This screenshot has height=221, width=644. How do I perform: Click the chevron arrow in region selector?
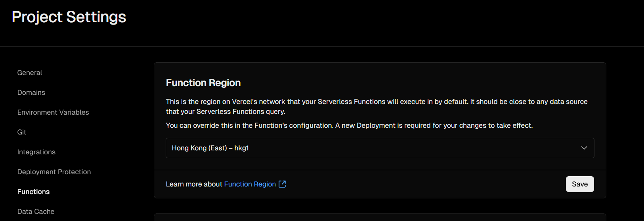click(x=584, y=148)
